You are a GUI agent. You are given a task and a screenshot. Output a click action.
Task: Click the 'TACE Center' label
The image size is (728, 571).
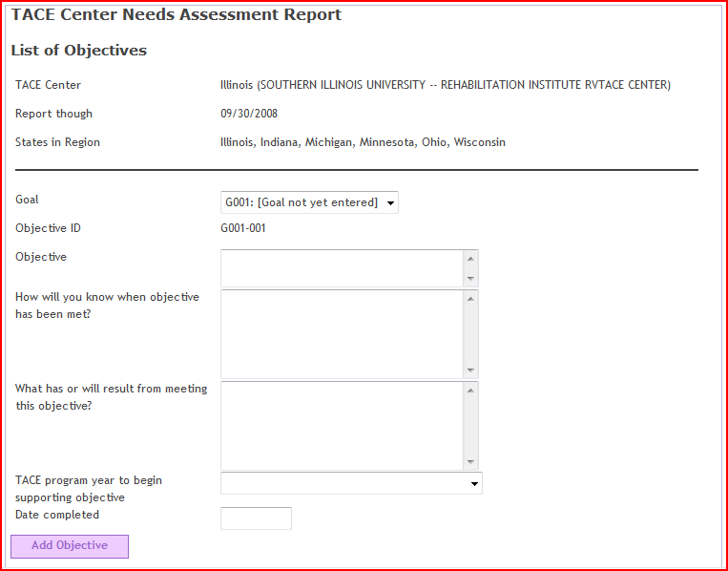(49, 85)
